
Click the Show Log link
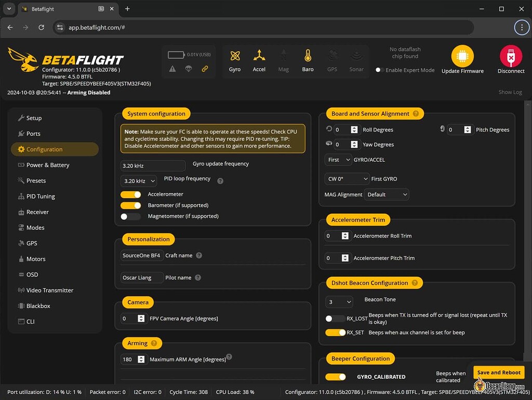(510, 92)
